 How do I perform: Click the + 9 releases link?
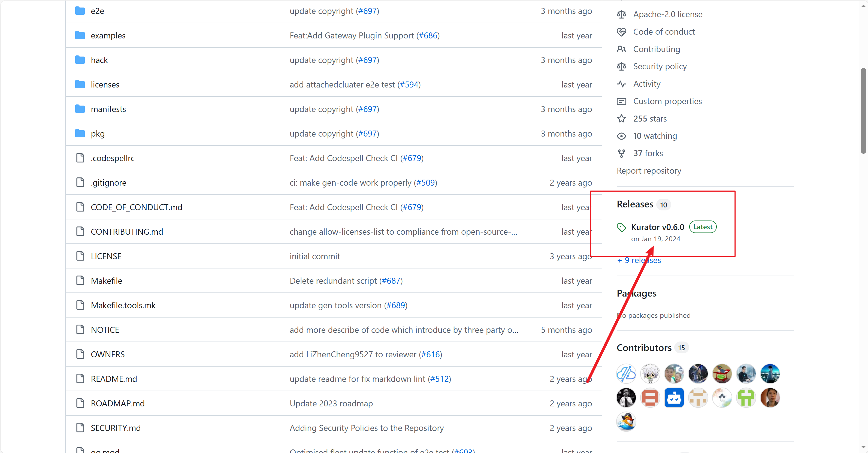[x=639, y=260]
